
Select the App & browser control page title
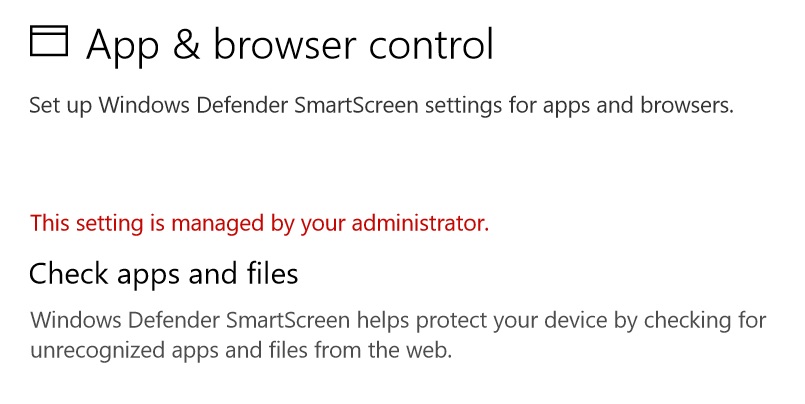[290, 45]
